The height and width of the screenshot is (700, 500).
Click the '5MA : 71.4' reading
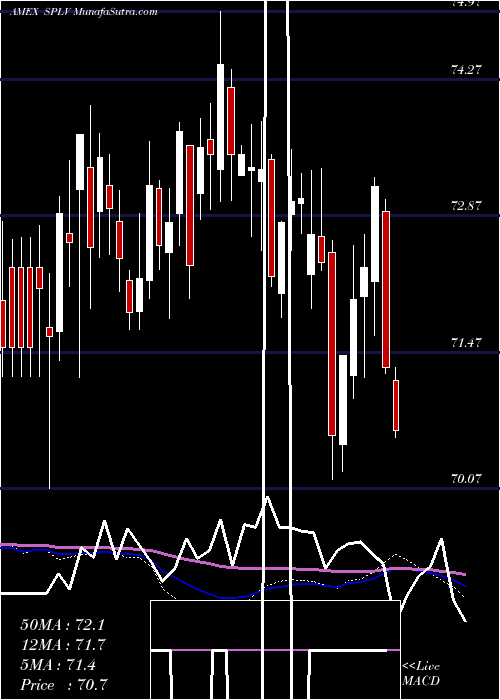(58, 665)
